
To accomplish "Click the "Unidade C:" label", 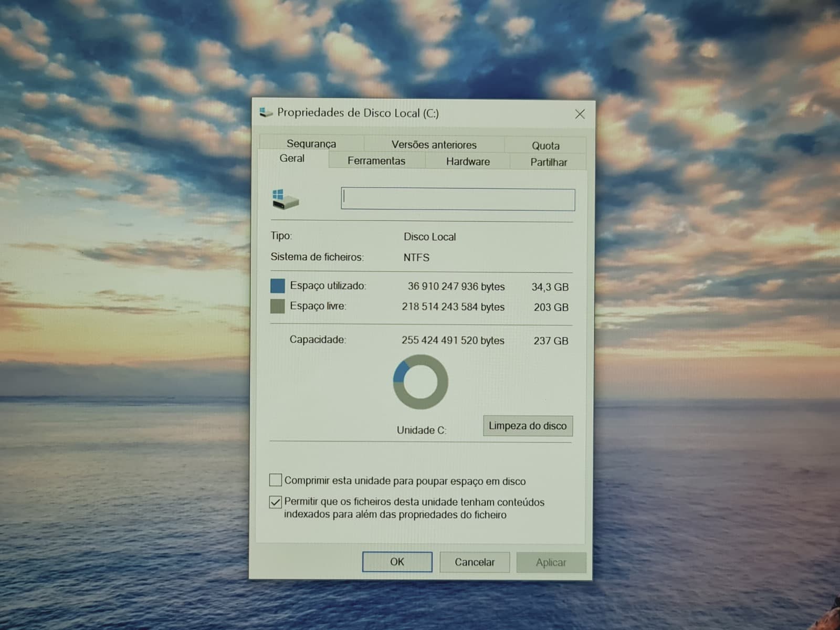I will (422, 430).
